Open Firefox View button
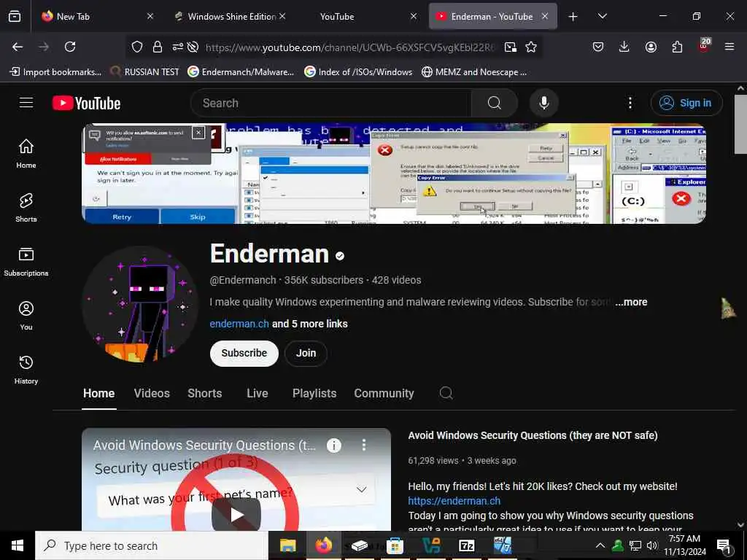The width and height of the screenshot is (747, 560). pos(15,16)
